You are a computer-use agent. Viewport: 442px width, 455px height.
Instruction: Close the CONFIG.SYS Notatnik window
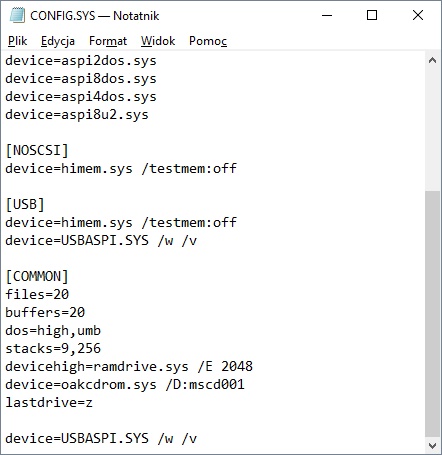pyautogui.click(x=418, y=15)
